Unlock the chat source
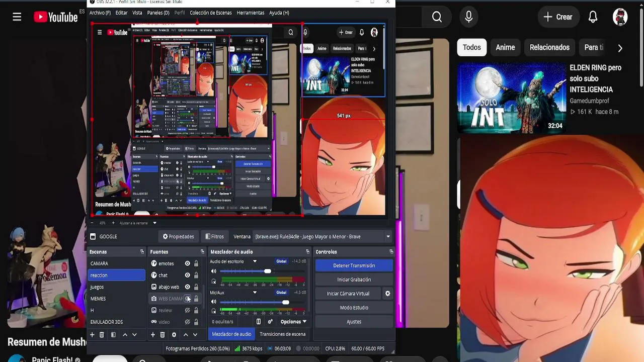 (196, 276)
